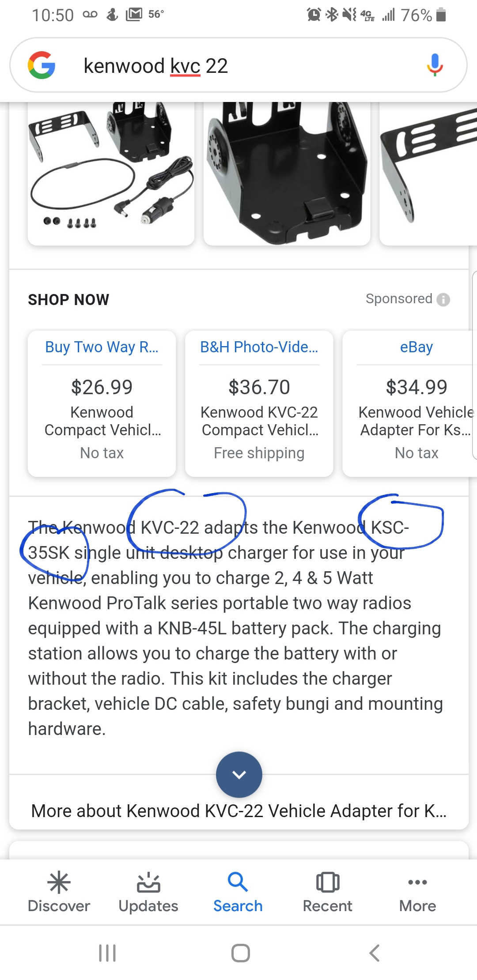The width and height of the screenshot is (477, 980).
Task: Open B&H Photo-Video $36.70 listing
Action: pos(259,403)
